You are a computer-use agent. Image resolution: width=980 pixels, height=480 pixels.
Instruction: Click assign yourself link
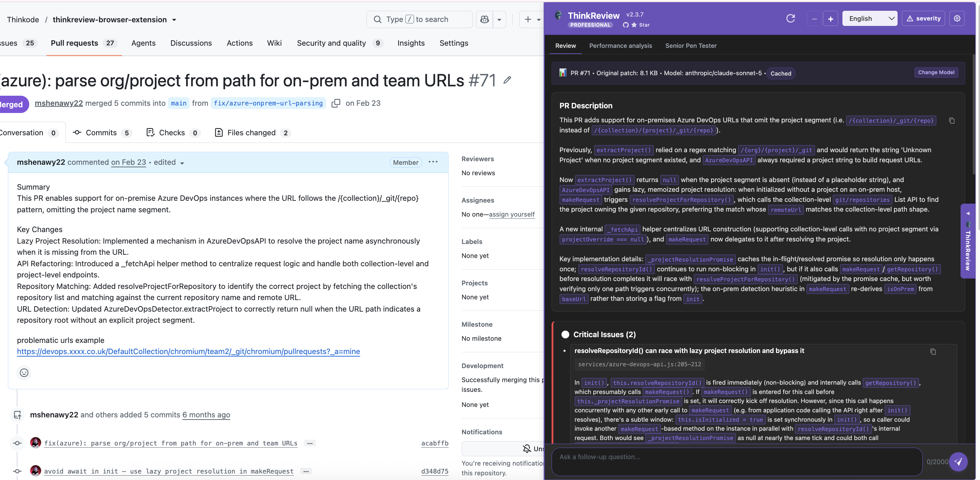click(x=512, y=214)
